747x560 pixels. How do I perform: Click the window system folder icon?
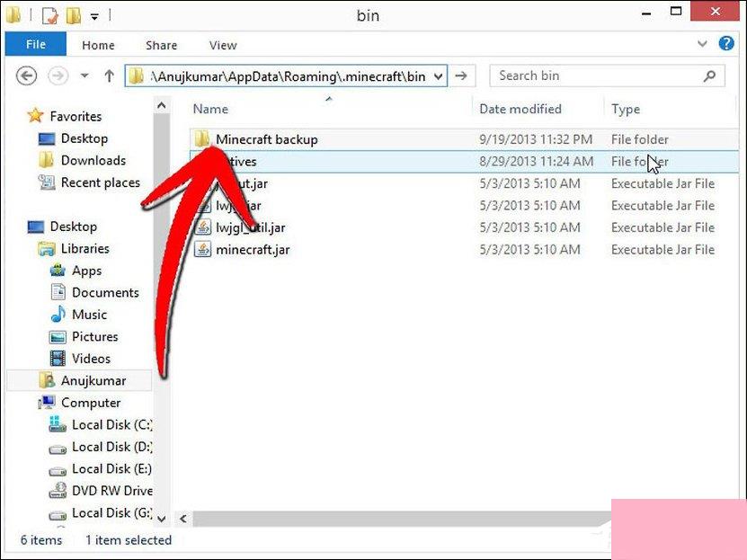13,15
